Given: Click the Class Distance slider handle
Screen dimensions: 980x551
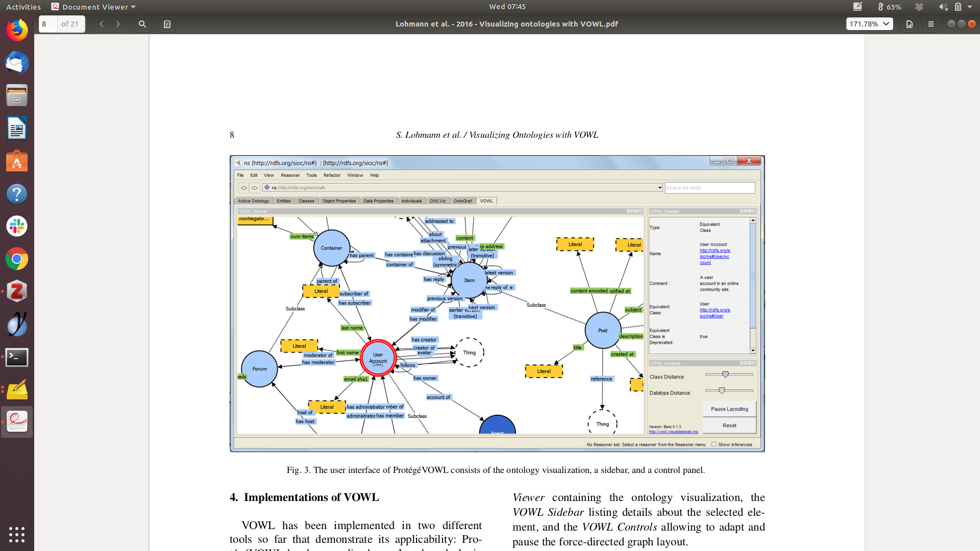Looking at the screenshot, I should pos(725,374).
